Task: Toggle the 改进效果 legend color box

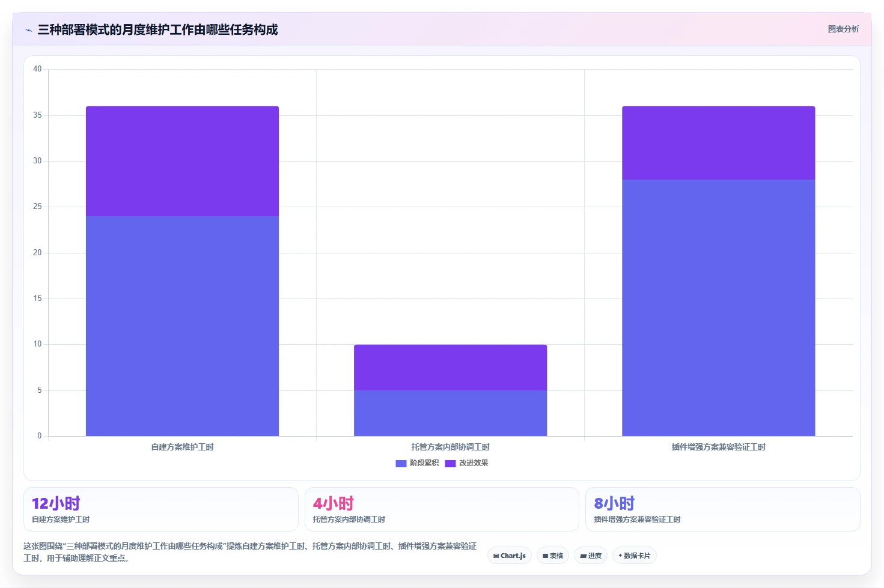Action: point(450,463)
